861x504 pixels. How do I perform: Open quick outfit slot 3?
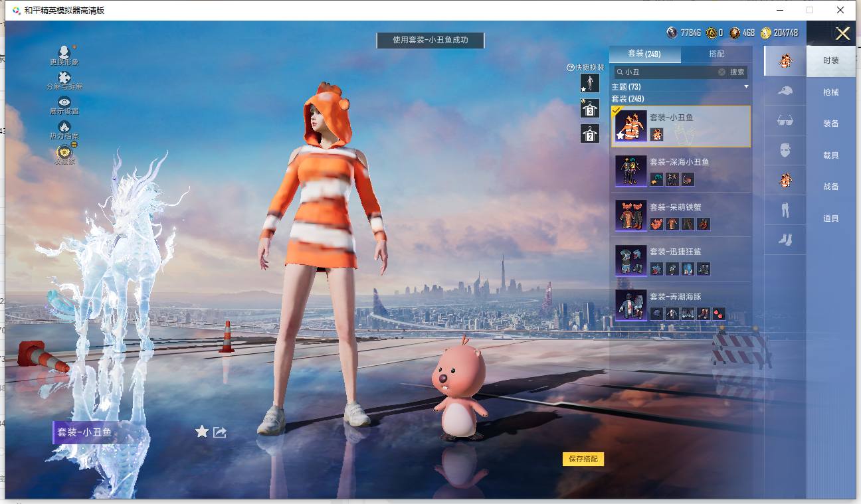coord(589,108)
